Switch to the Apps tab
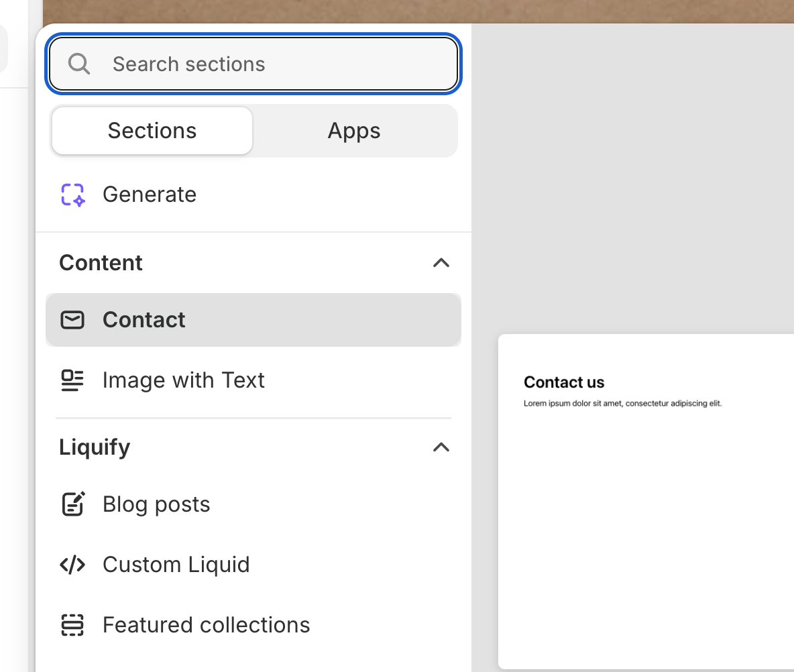Image resolution: width=794 pixels, height=672 pixels. click(x=354, y=131)
